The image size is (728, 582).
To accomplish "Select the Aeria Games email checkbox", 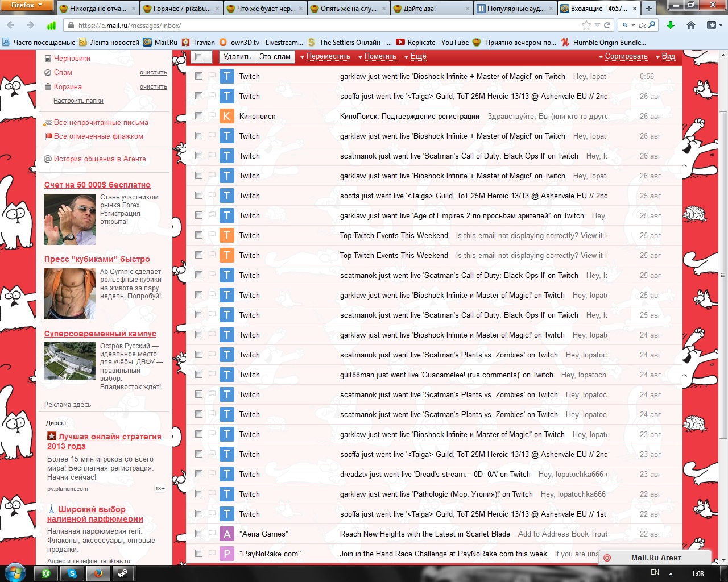I will 198,534.
